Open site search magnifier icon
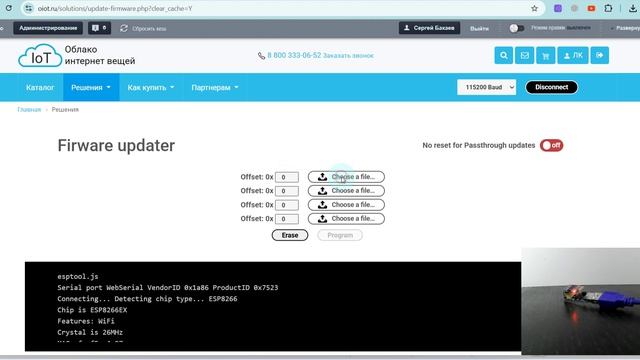The height and width of the screenshot is (360, 640). coord(504,55)
